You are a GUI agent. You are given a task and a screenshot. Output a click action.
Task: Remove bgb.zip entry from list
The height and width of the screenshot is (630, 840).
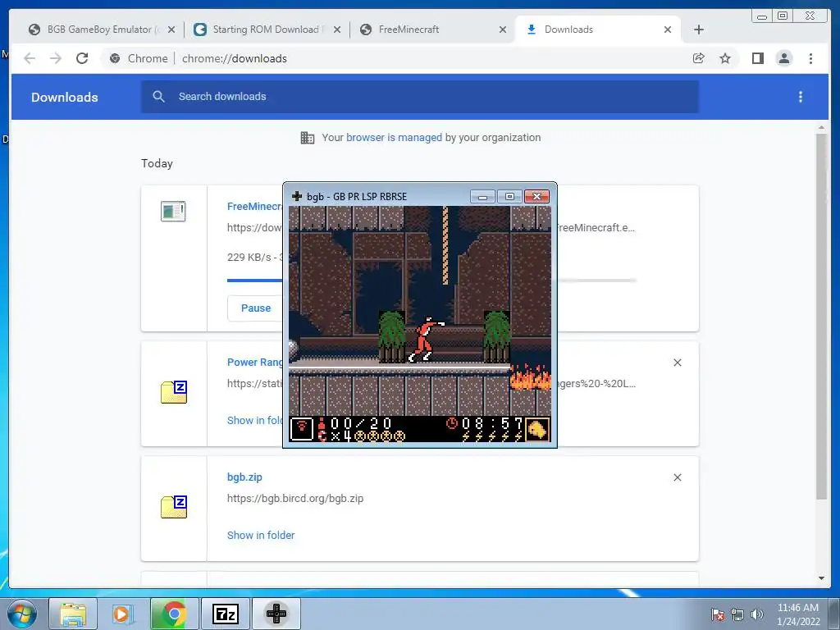point(677,477)
